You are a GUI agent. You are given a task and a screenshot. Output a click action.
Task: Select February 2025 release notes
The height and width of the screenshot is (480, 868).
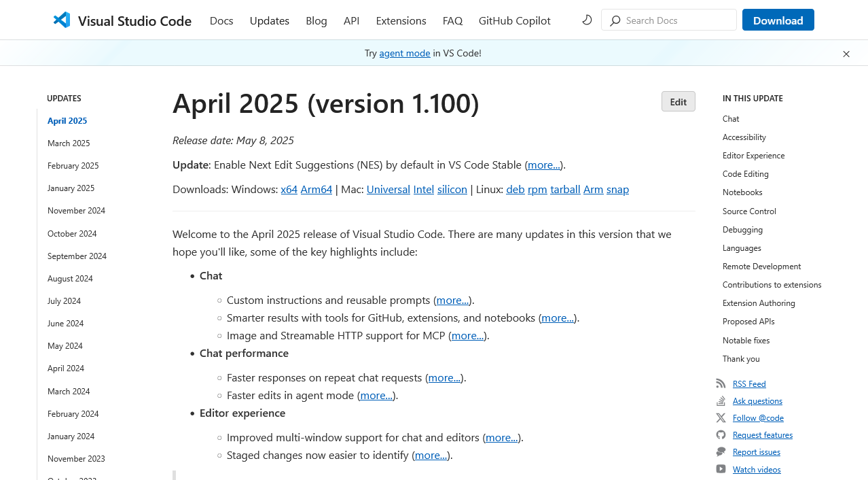click(x=73, y=166)
